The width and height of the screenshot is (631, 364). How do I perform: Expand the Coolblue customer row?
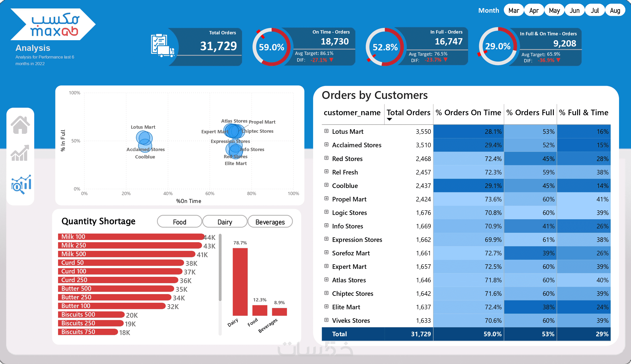[x=326, y=185]
